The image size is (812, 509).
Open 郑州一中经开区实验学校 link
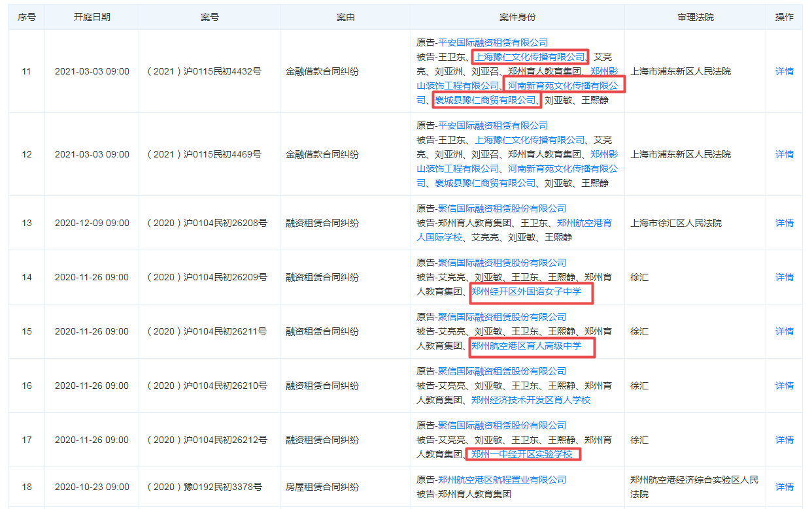[522, 454]
